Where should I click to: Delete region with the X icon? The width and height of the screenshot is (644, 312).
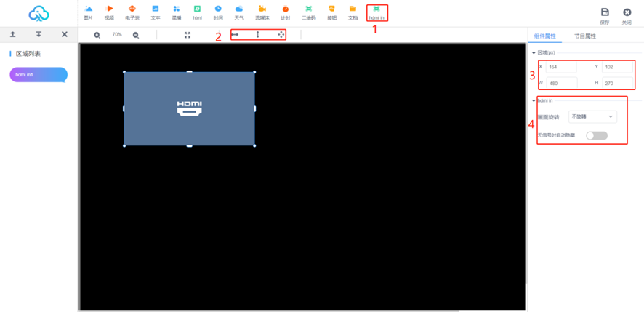pyautogui.click(x=64, y=34)
